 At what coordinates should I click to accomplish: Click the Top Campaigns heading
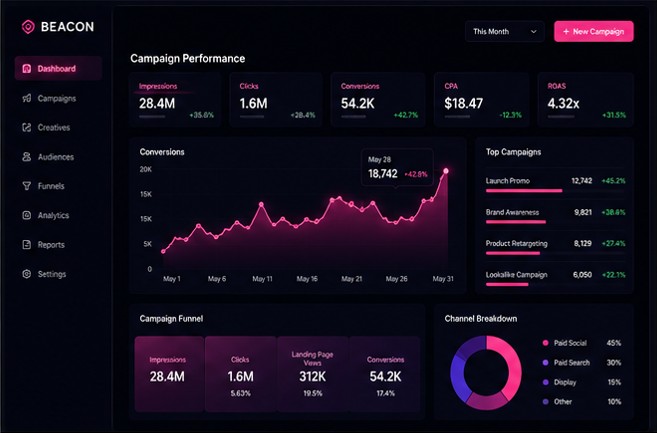click(513, 152)
